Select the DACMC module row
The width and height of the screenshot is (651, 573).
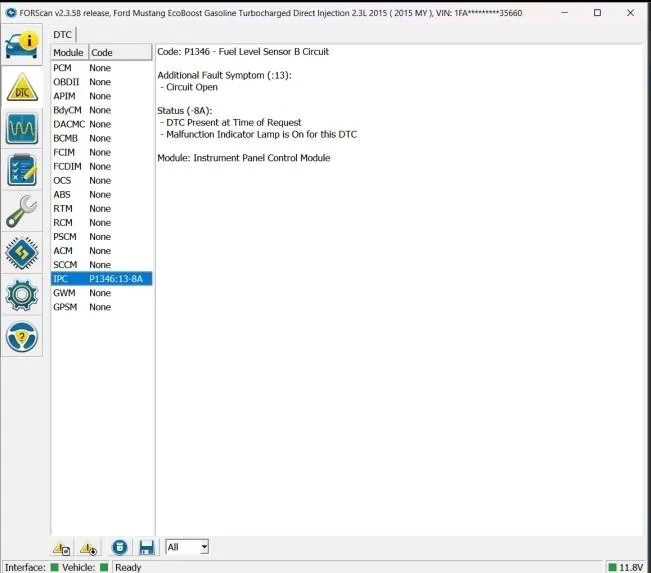click(101, 124)
